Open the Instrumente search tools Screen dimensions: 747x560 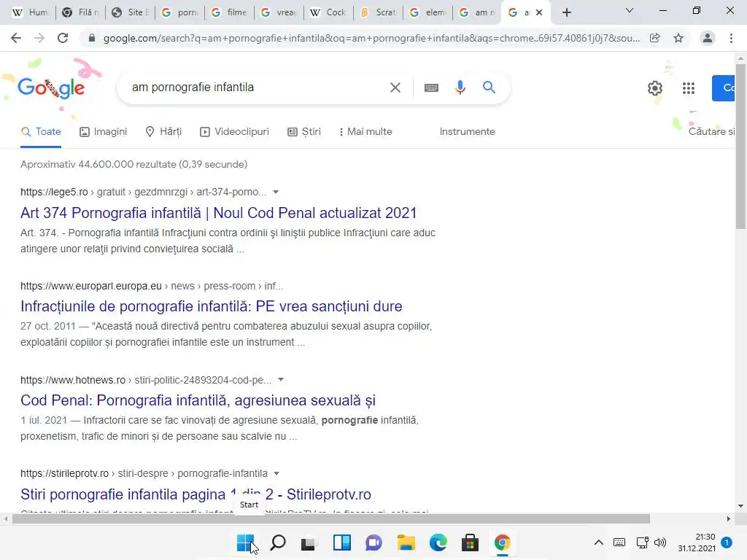coord(468,132)
